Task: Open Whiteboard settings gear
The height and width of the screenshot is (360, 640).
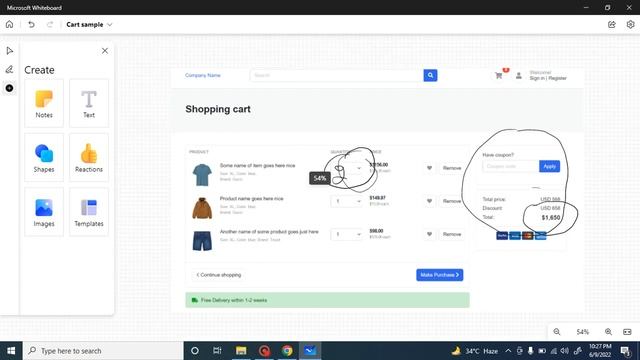Action: pos(630,24)
